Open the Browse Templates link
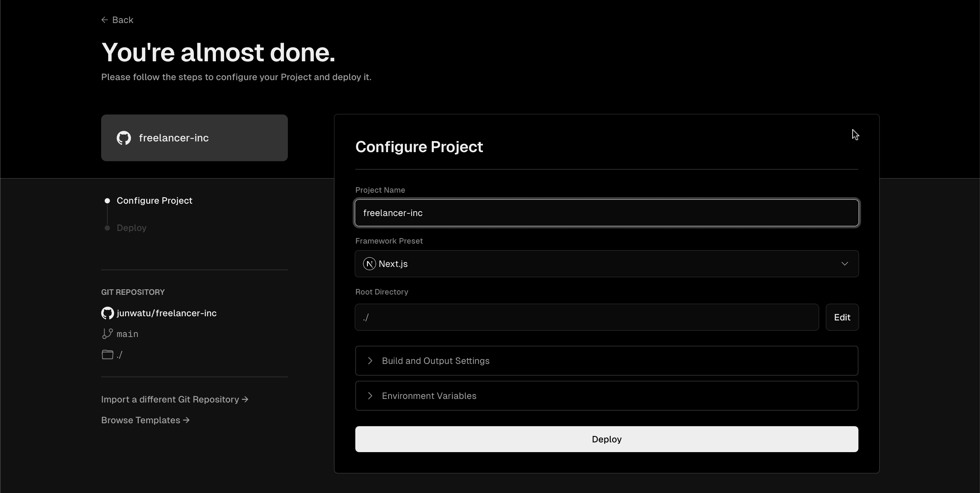The image size is (980, 493). tap(145, 420)
